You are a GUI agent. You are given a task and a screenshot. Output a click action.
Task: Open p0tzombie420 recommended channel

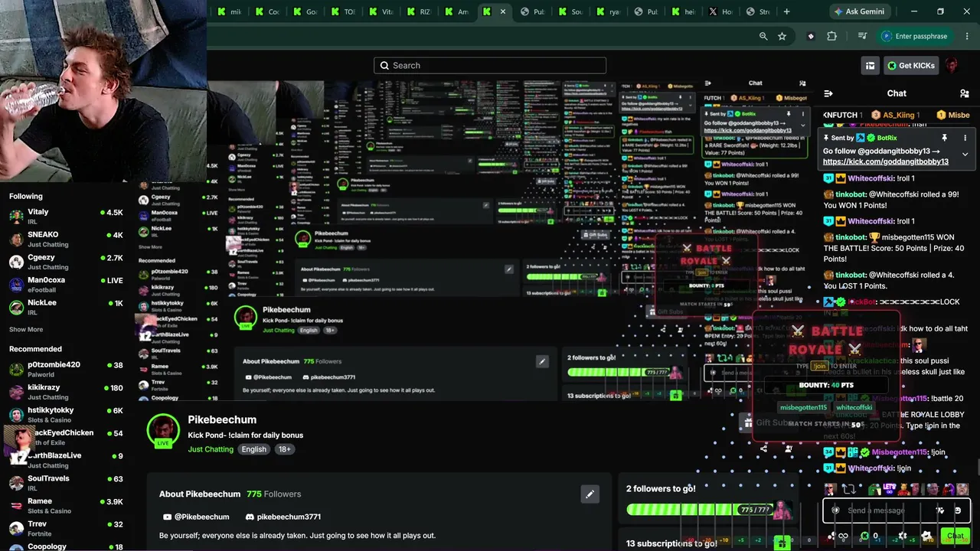click(x=65, y=369)
